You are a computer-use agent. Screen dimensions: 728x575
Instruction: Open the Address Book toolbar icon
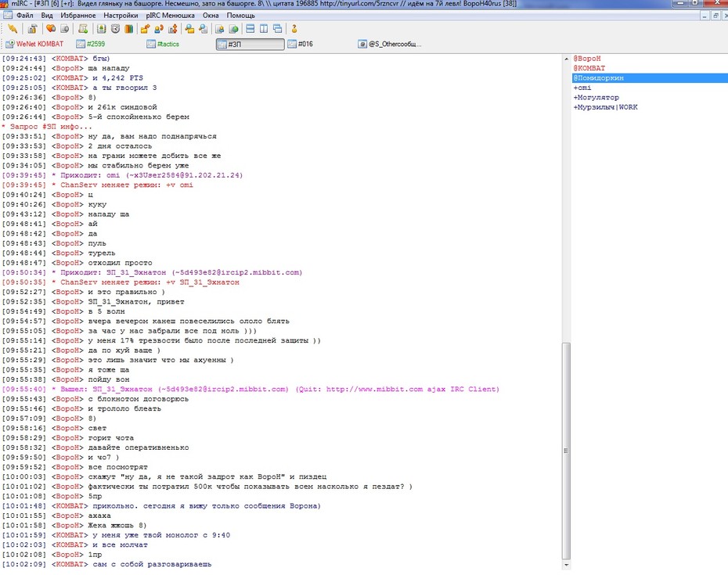(x=101, y=29)
